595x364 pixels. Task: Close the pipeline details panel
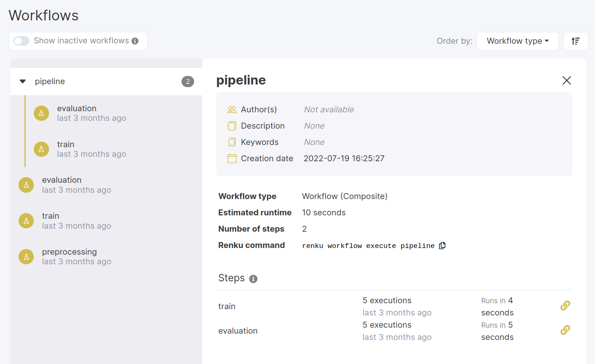pos(566,80)
